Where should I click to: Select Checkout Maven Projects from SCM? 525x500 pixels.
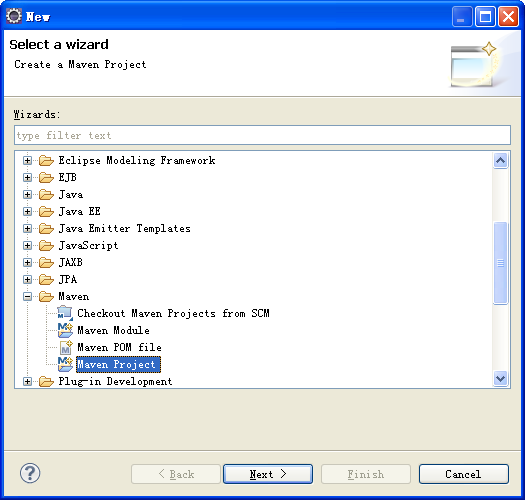click(x=173, y=313)
